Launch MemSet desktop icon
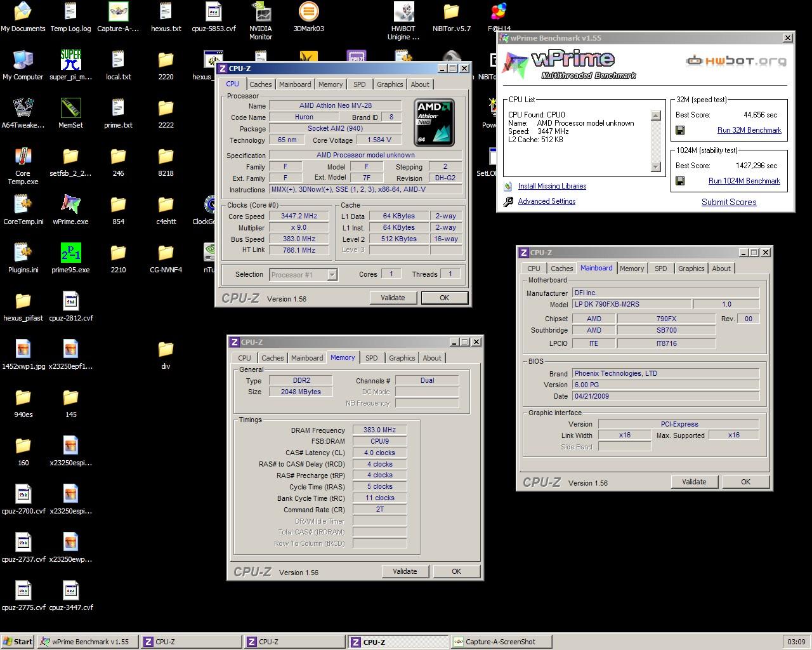 point(70,114)
